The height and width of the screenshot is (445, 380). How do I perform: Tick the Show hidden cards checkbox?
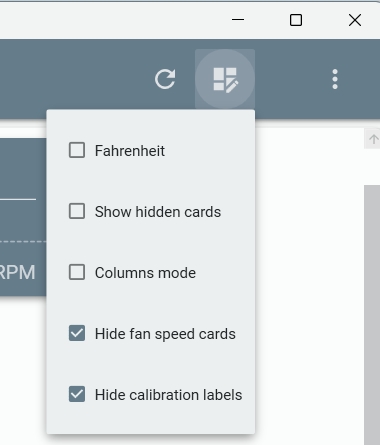coord(77,211)
